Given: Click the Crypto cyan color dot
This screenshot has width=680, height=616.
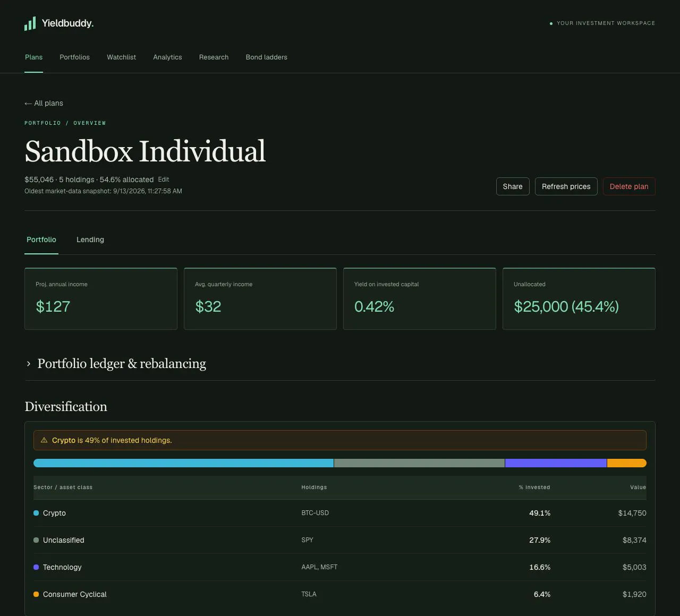Looking at the screenshot, I should coord(36,513).
